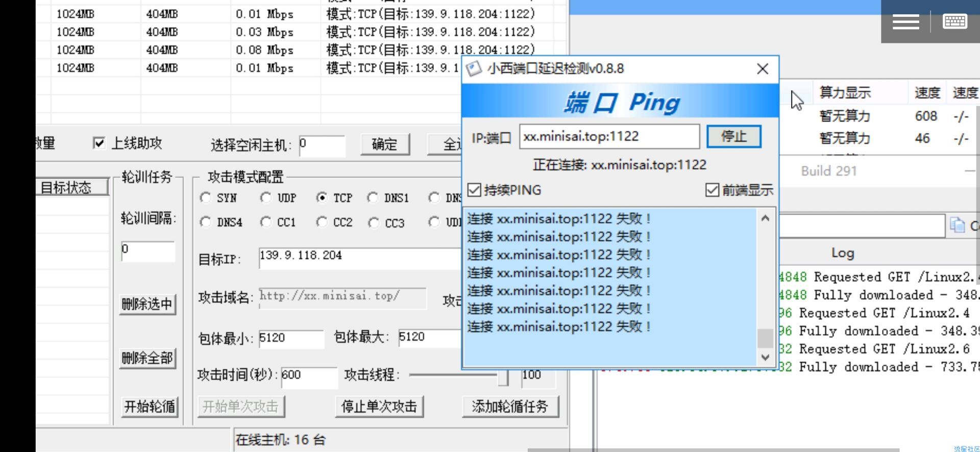Toggle the 前端显示 checkbox
Screen dimensions: 980x452
[712, 190]
